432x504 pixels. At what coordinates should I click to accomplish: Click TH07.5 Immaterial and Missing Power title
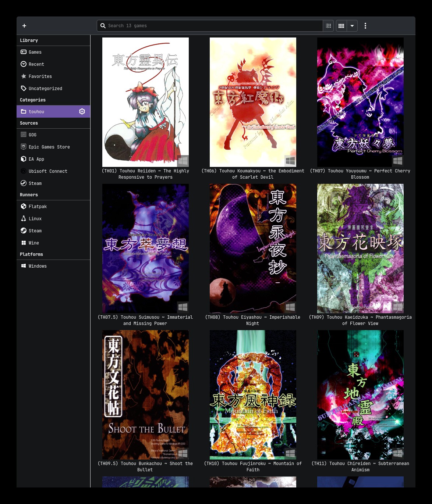pyautogui.click(x=145, y=320)
